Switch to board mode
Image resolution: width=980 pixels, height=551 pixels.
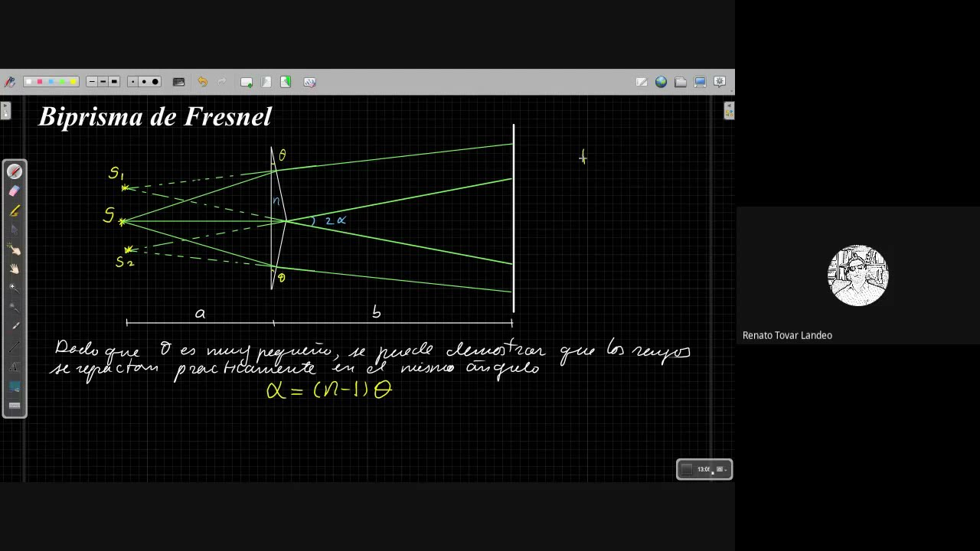pos(642,82)
